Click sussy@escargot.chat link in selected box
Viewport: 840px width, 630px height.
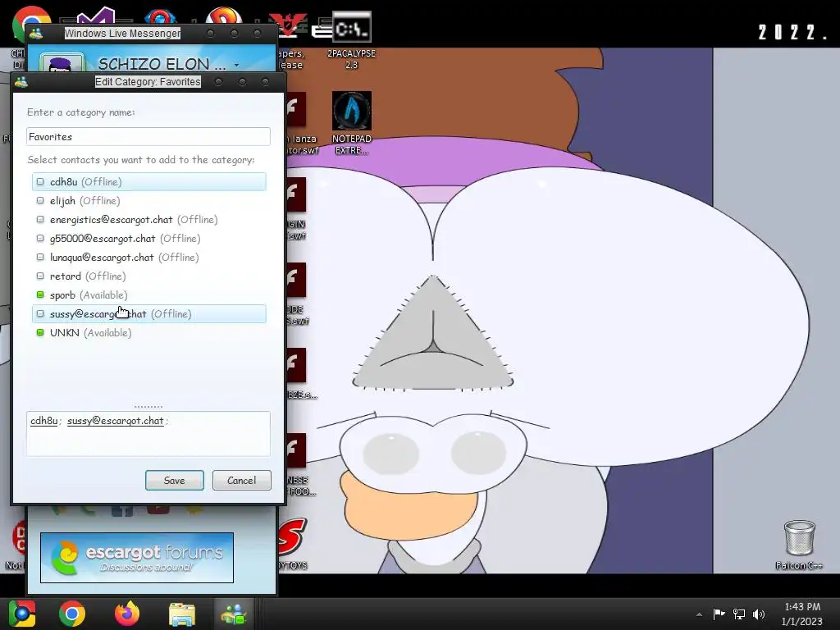(115, 421)
